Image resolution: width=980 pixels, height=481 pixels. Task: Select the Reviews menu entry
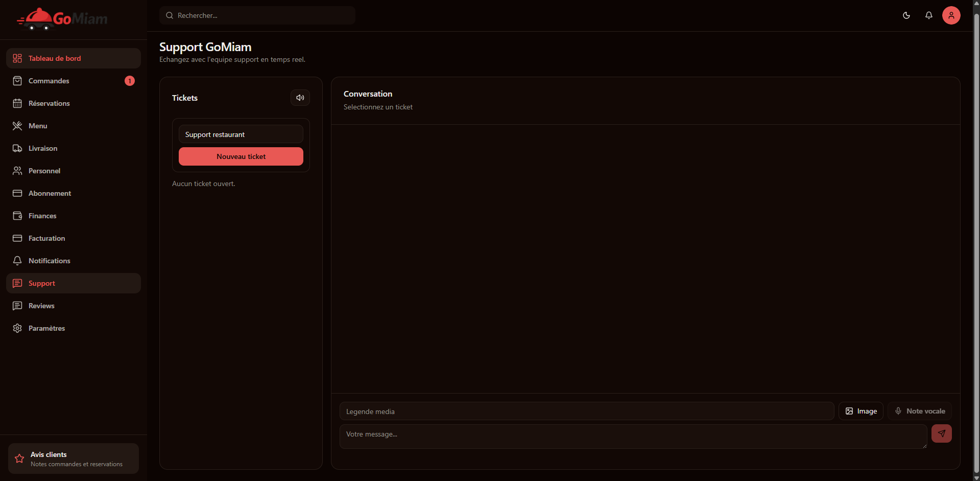74,306
